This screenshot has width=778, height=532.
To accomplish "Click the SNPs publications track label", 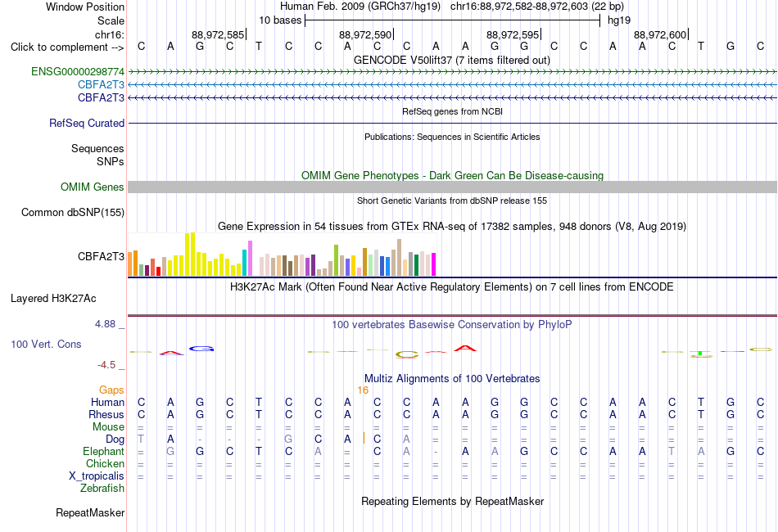I will 111,161.
